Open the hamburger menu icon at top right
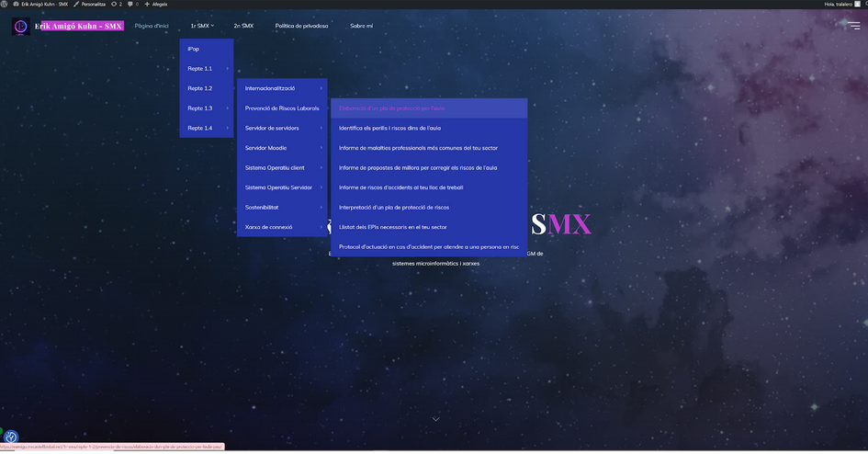The height and width of the screenshot is (454, 868). point(853,26)
